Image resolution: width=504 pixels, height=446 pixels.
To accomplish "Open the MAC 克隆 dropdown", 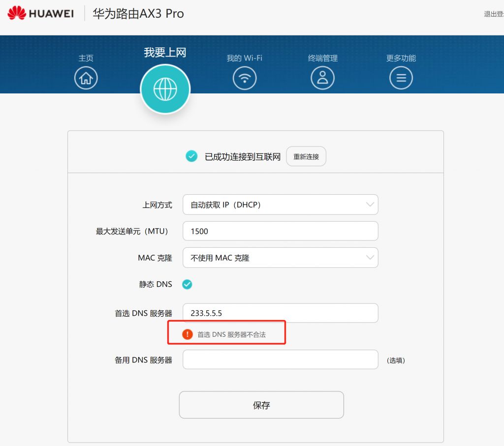I will [x=280, y=258].
